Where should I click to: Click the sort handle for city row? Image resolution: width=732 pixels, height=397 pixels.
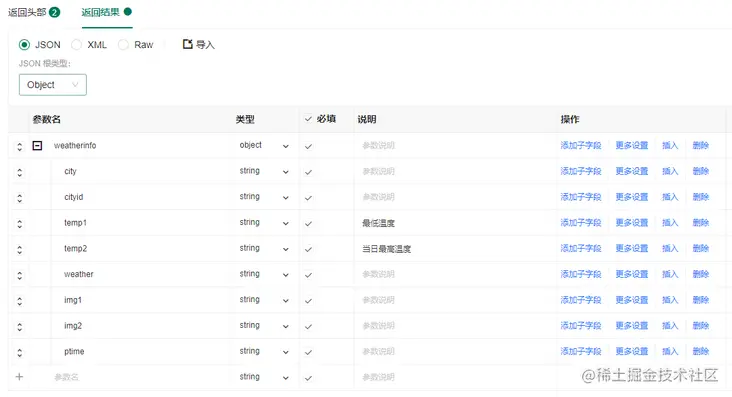pos(20,172)
